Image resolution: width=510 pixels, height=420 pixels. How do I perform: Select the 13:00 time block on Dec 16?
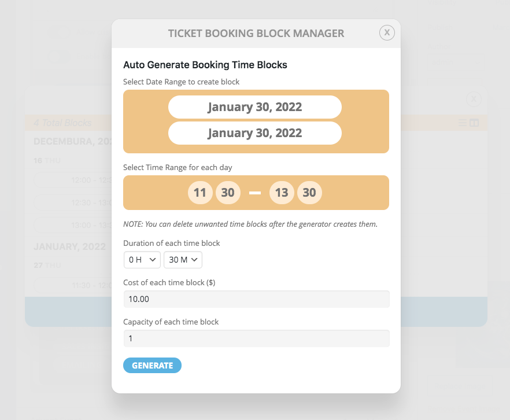coord(73,225)
